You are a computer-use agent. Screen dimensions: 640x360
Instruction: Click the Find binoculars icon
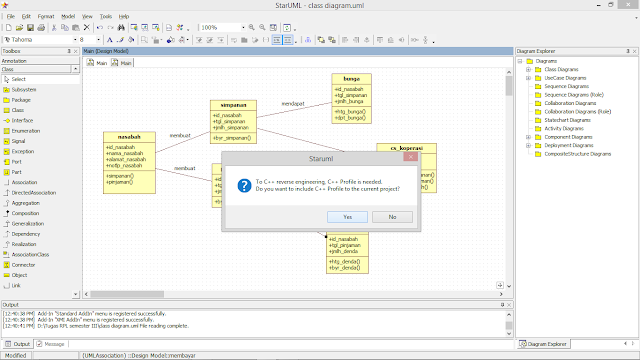(121, 27)
